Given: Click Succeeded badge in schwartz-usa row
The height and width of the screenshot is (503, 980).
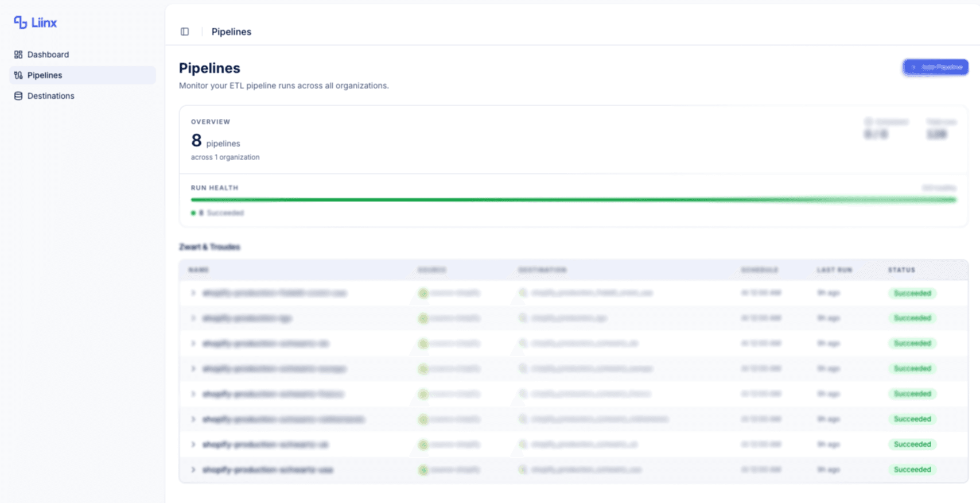Looking at the screenshot, I should (912, 470).
